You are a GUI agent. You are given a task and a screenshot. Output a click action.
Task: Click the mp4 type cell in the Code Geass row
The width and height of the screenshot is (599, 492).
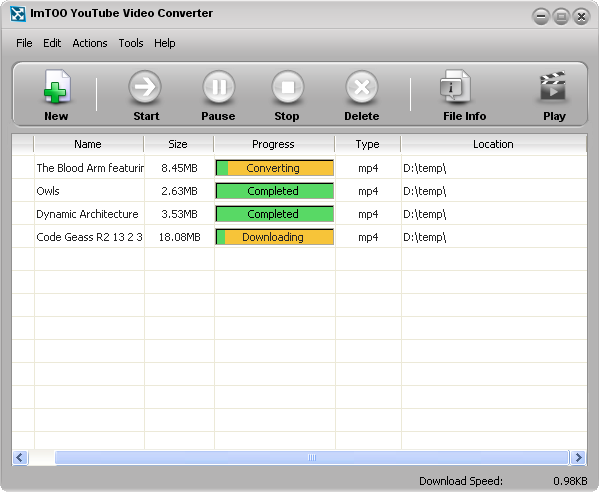[x=368, y=237]
